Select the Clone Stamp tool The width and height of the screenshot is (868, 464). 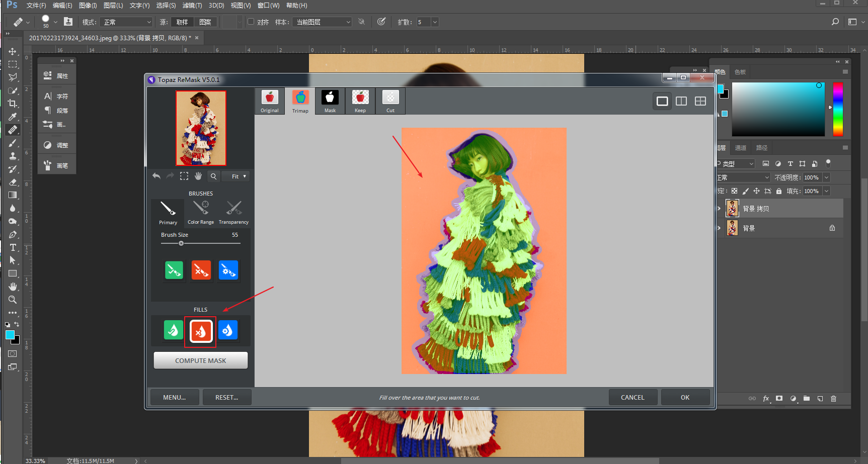coord(13,156)
